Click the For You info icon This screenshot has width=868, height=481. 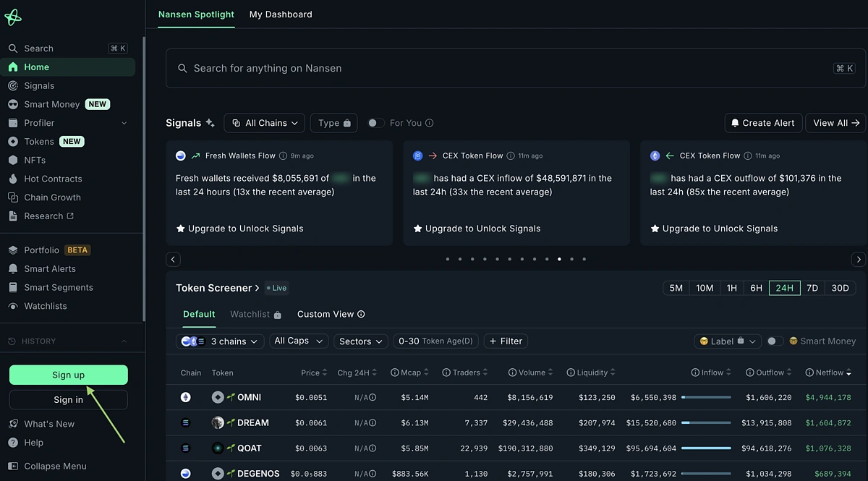[x=430, y=123]
